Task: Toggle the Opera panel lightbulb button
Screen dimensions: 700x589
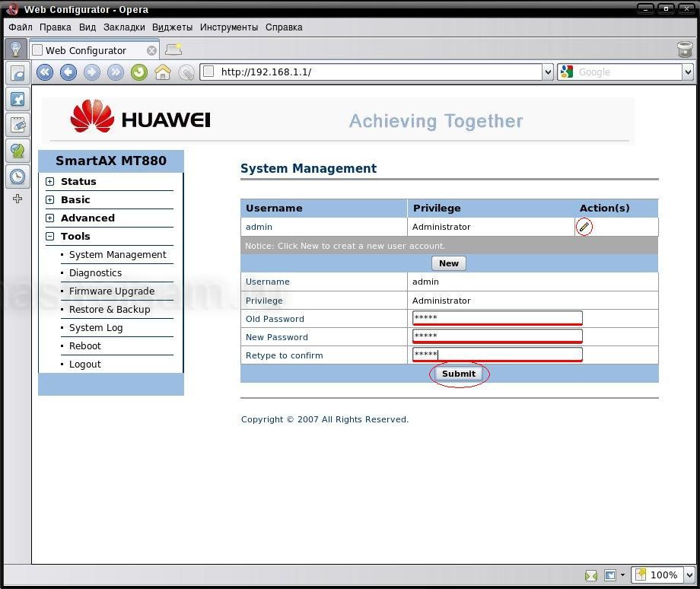Action: pyautogui.click(x=16, y=49)
